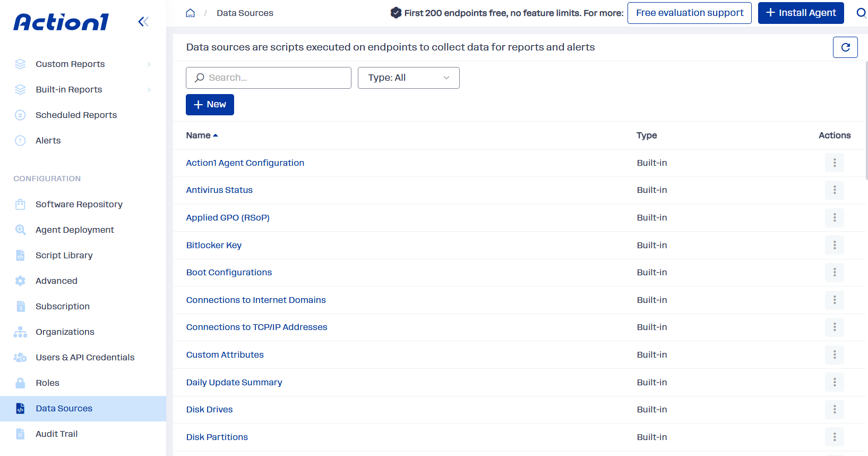Open Bitlocker Key data source
868x456 pixels.
pos(213,245)
